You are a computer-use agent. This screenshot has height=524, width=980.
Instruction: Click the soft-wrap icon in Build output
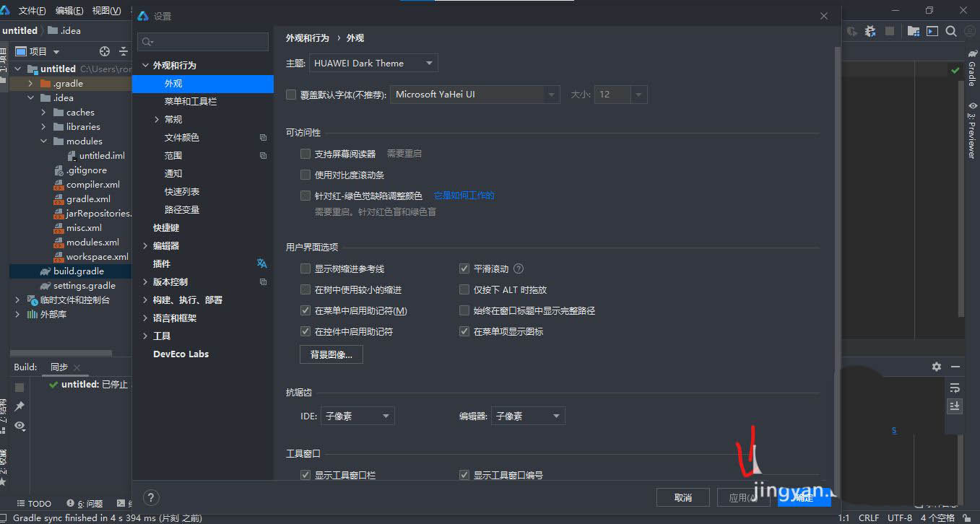click(955, 388)
